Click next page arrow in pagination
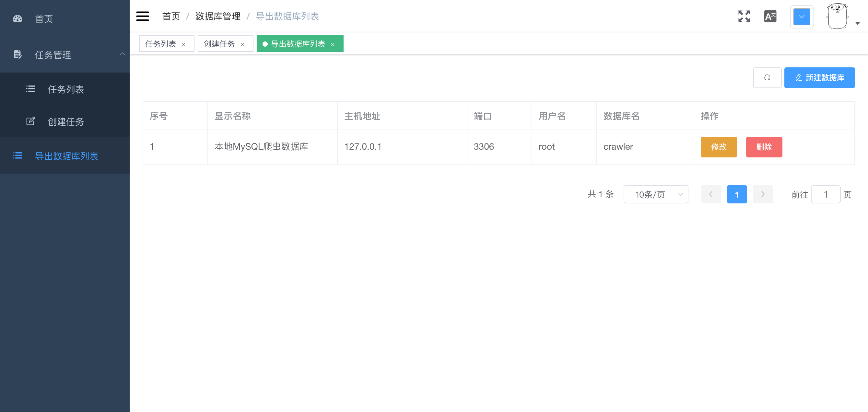The image size is (868, 412). click(763, 194)
